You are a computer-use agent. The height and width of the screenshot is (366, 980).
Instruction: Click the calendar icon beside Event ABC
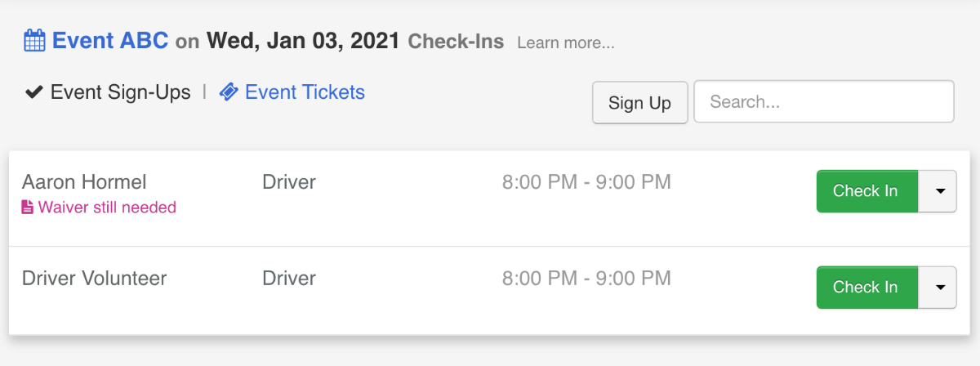34,41
